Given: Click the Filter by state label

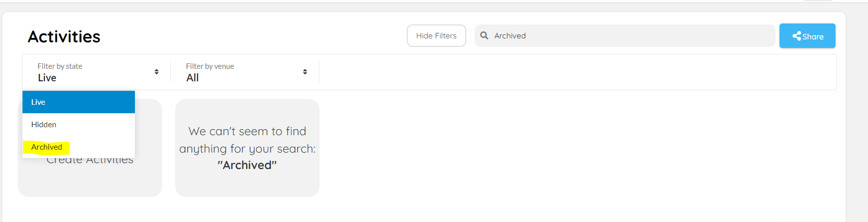Looking at the screenshot, I should 60,66.
